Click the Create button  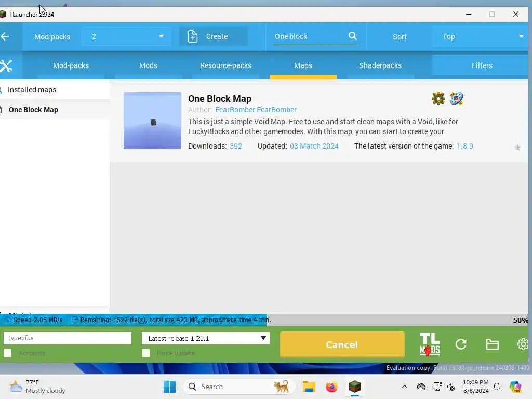click(214, 36)
